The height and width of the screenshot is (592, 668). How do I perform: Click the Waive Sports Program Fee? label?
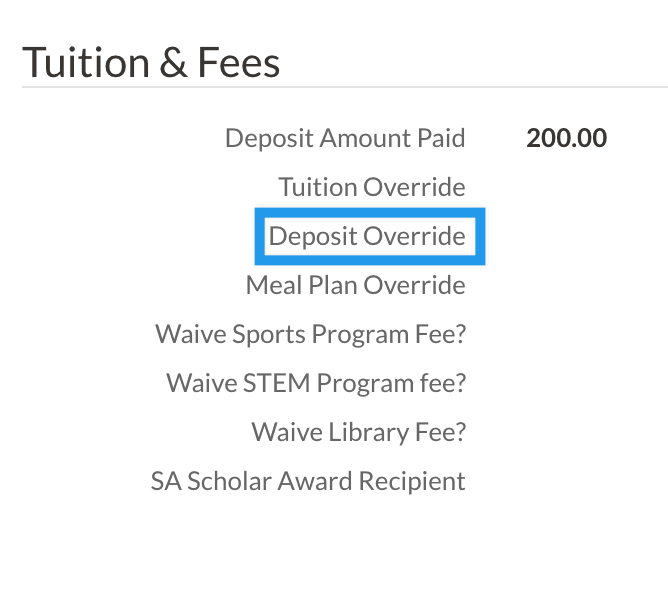310,334
